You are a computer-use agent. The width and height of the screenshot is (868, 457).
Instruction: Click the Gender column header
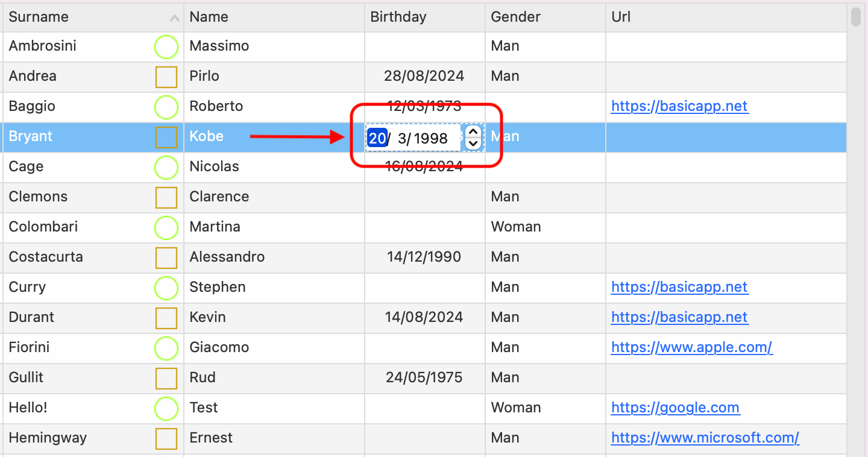coord(515,17)
